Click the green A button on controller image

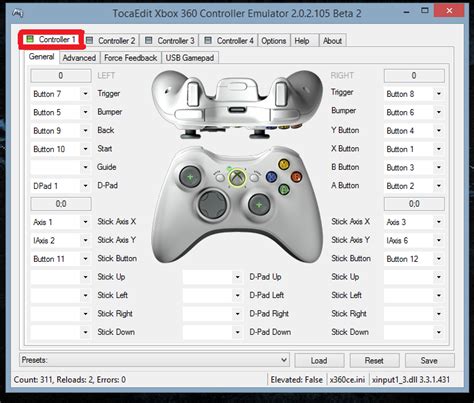click(284, 189)
